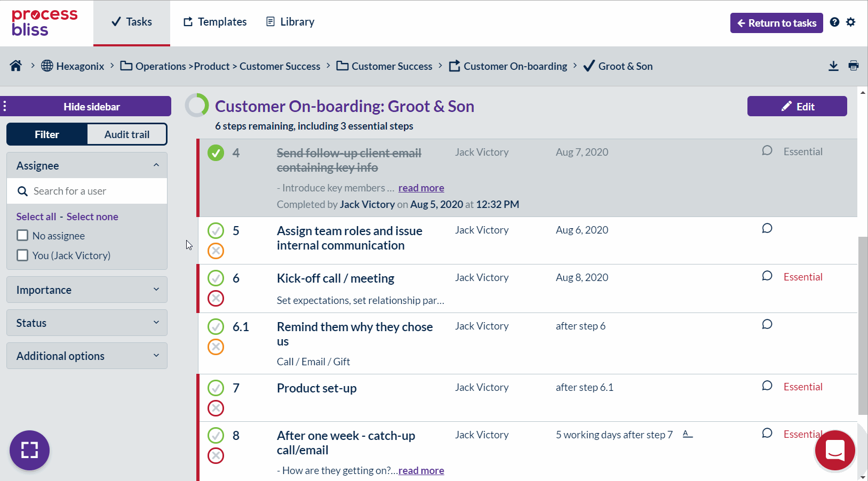
Task: Check the No assignee checkbox
Action: tap(22, 236)
